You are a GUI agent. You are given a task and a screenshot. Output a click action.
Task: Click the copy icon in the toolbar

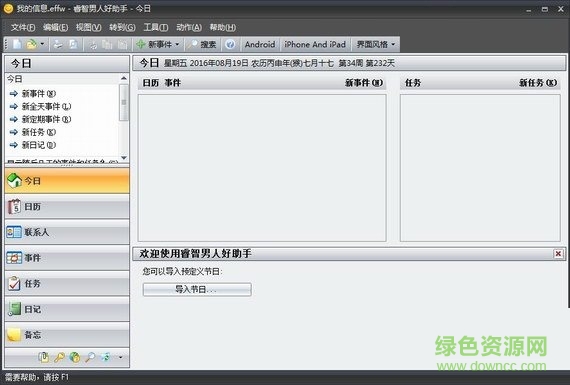(x=107, y=44)
